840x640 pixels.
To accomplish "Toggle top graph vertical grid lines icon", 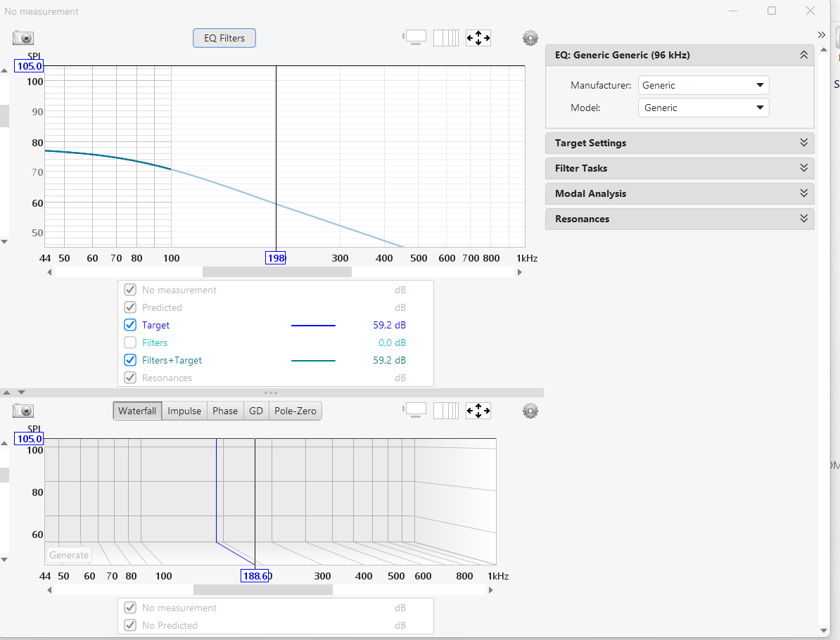I will (445, 38).
